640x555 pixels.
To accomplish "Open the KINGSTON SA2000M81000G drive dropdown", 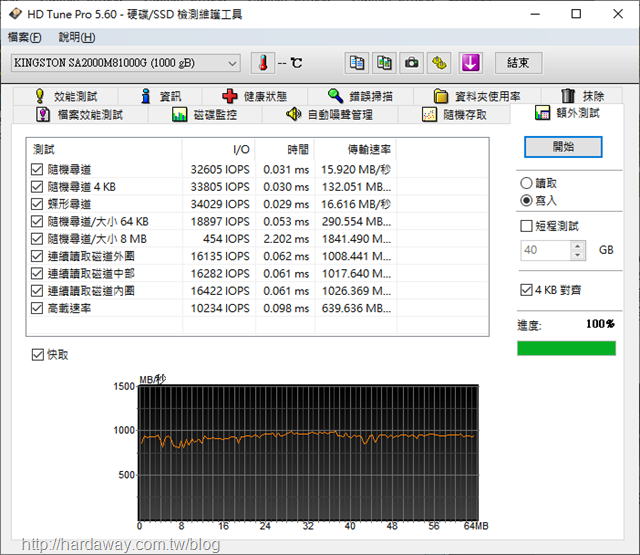I will (126, 63).
